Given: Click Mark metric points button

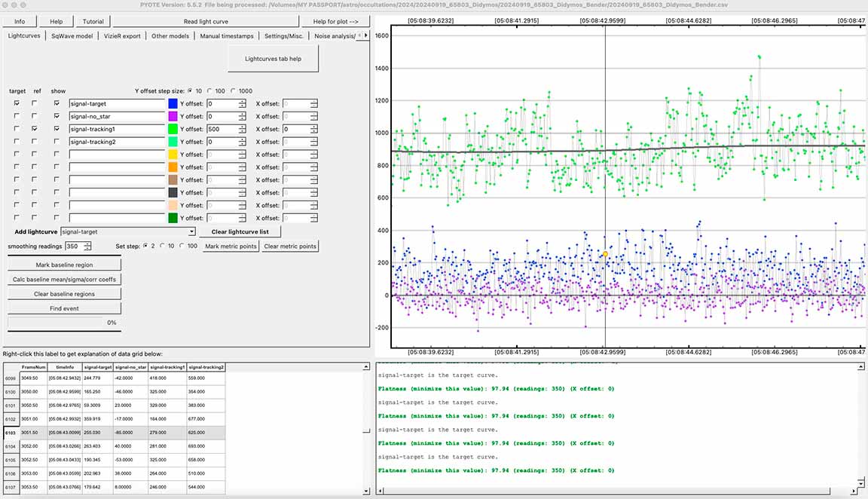Looking at the screenshot, I should tap(231, 246).
